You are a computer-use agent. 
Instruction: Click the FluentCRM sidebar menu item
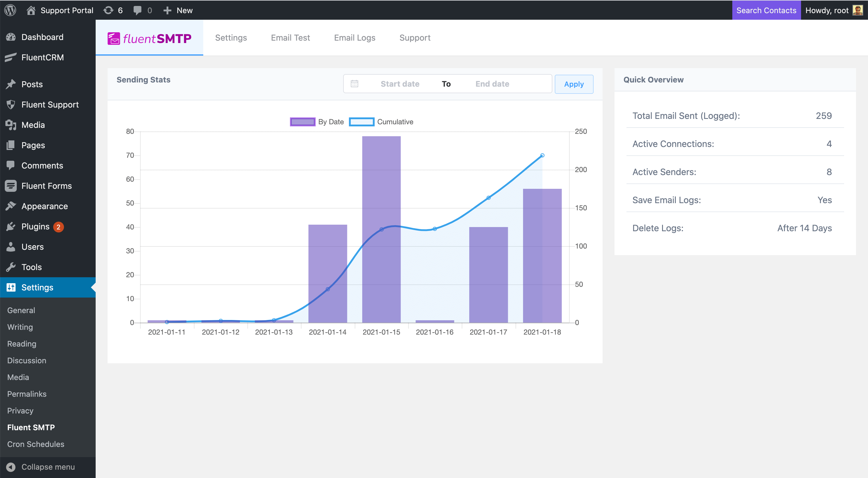(x=42, y=57)
